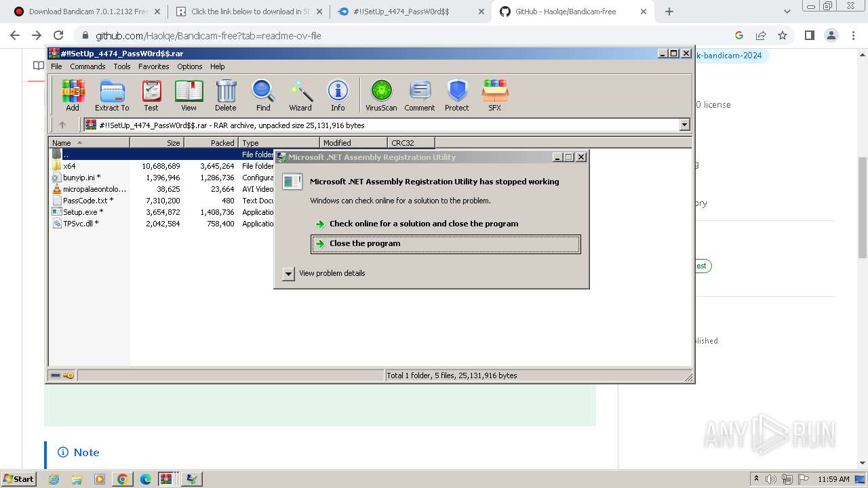Click the Windows Start button
The width and height of the screenshot is (868, 488).
click(x=19, y=479)
